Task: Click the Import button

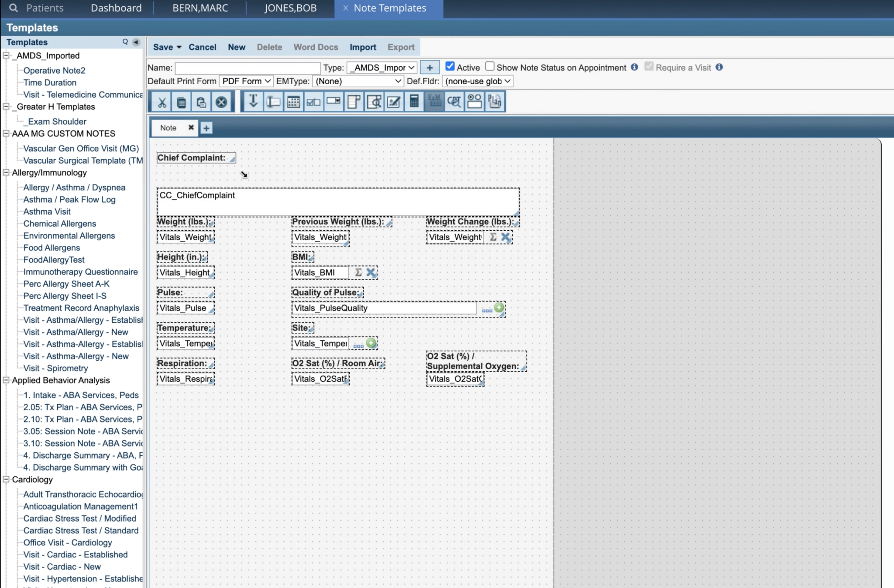Action: click(x=363, y=47)
